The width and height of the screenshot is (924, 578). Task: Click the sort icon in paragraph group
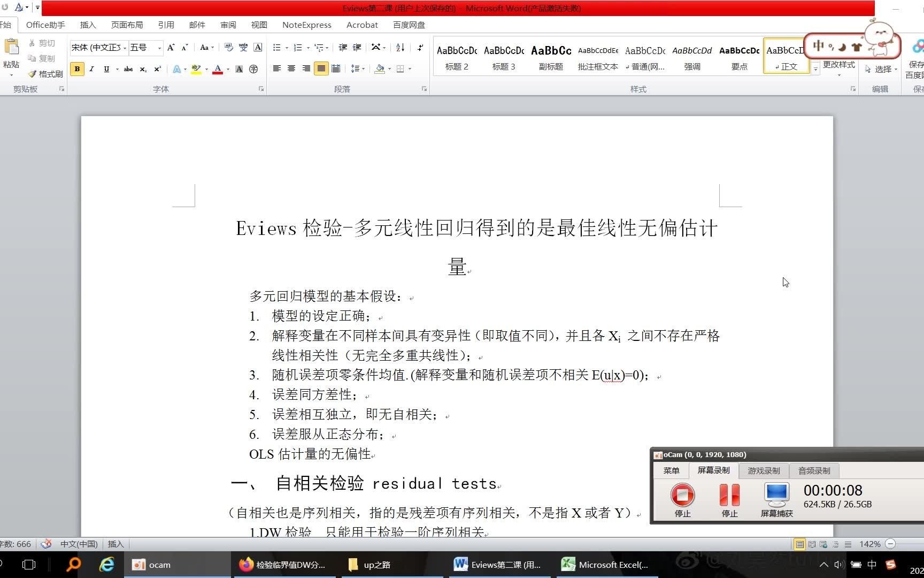click(x=400, y=48)
